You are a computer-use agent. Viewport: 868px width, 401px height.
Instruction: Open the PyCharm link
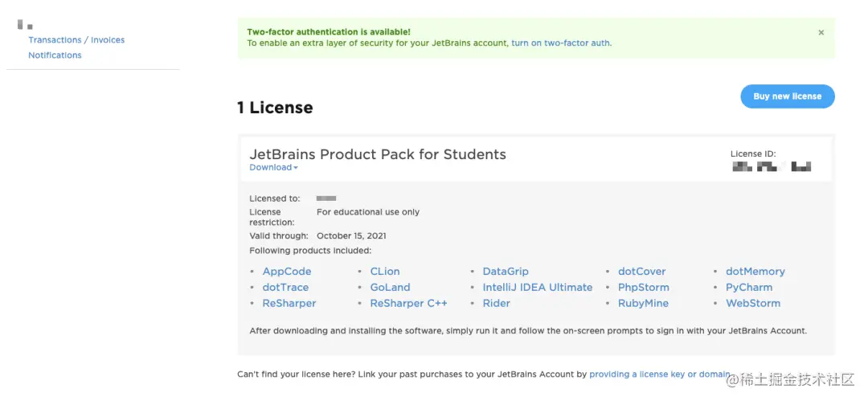[x=748, y=288]
